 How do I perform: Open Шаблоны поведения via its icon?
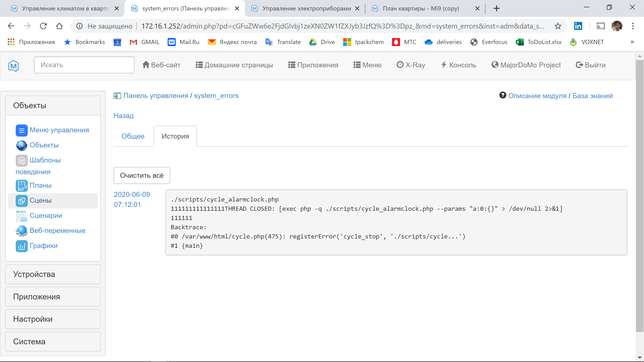point(22,160)
